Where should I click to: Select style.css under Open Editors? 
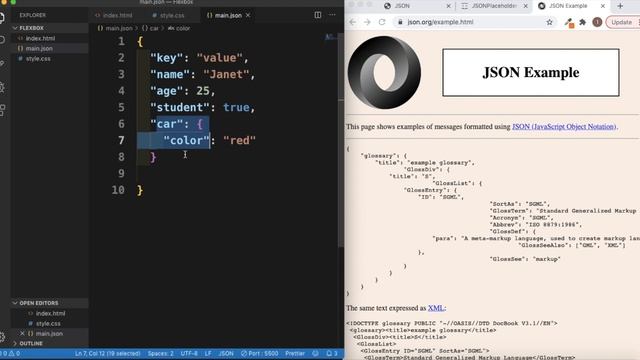coord(48,324)
